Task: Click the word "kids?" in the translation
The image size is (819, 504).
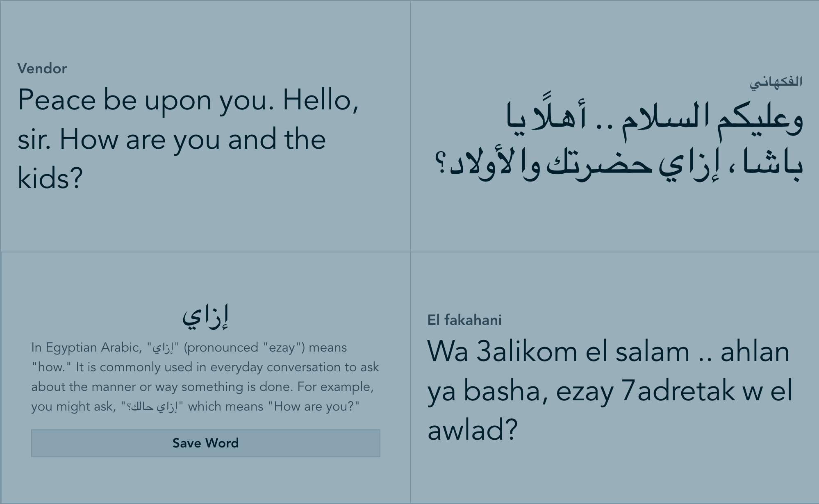Action: (x=50, y=179)
